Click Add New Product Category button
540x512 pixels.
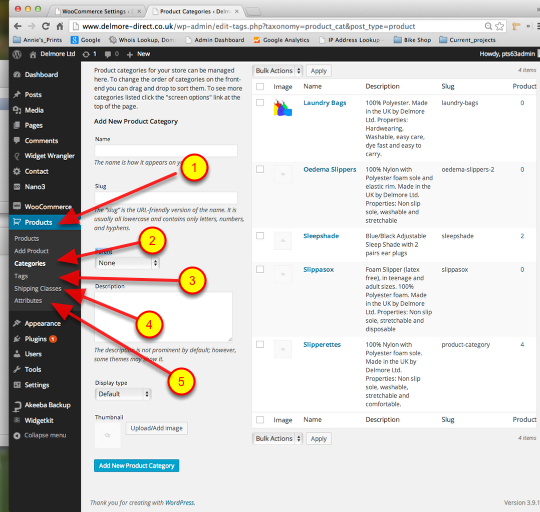(136, 466)
